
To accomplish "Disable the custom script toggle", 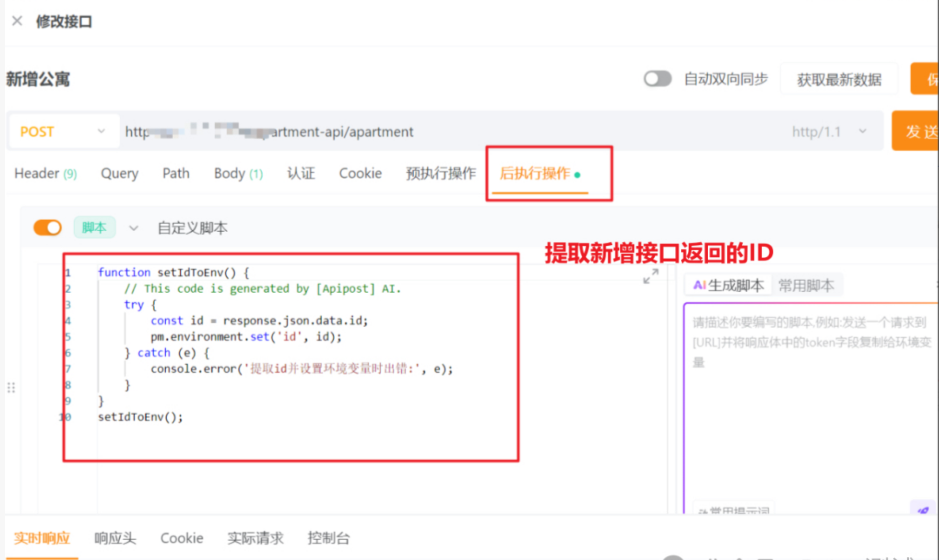I will [47, 228].
